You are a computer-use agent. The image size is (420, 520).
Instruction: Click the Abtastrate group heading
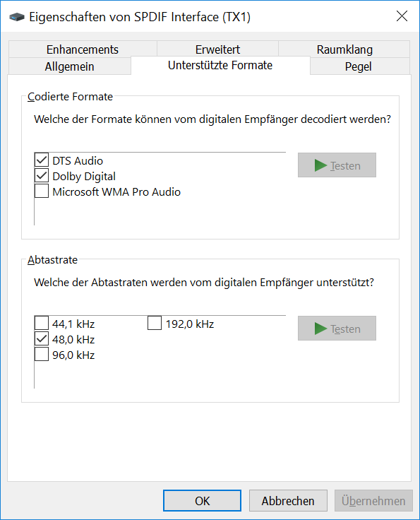click(52, 260)
